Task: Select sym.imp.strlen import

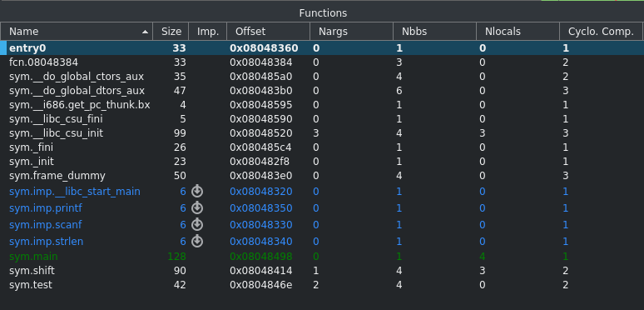Action: tap(46, 241)
